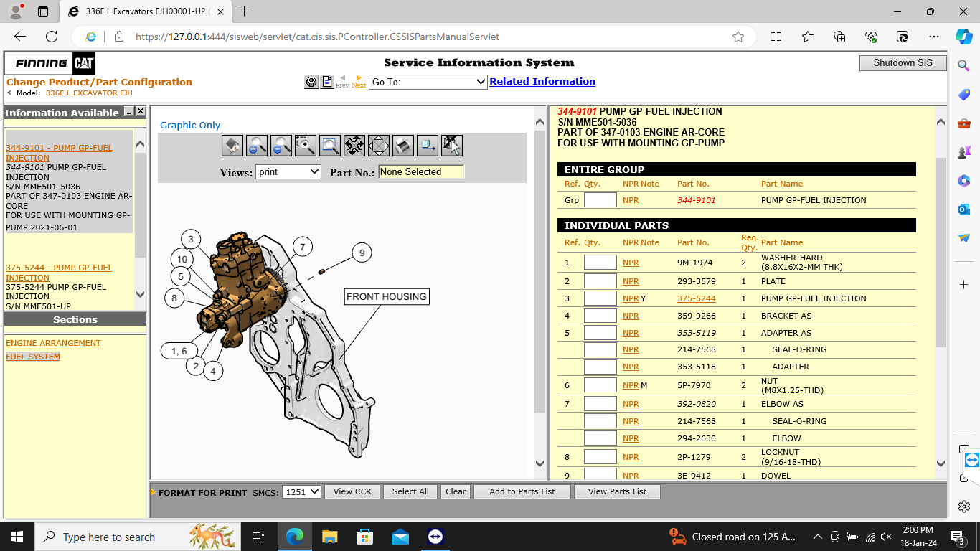
Task: Click the browser address bar URL
Action: [x=317, y=37]
